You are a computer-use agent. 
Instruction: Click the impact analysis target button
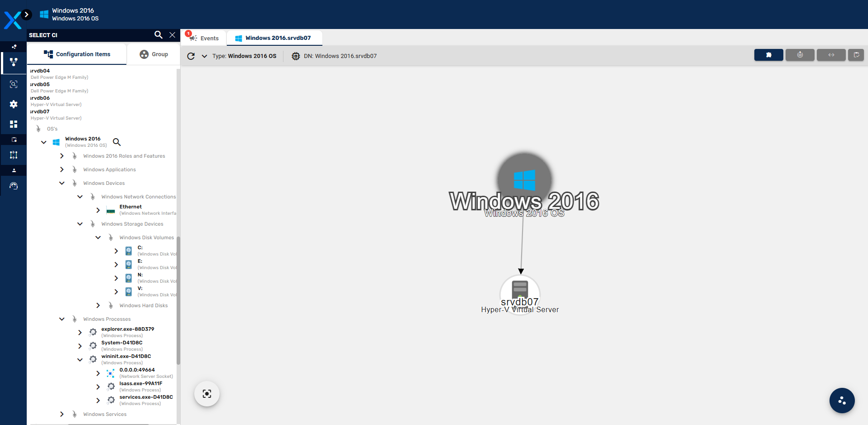pos(800,55)
